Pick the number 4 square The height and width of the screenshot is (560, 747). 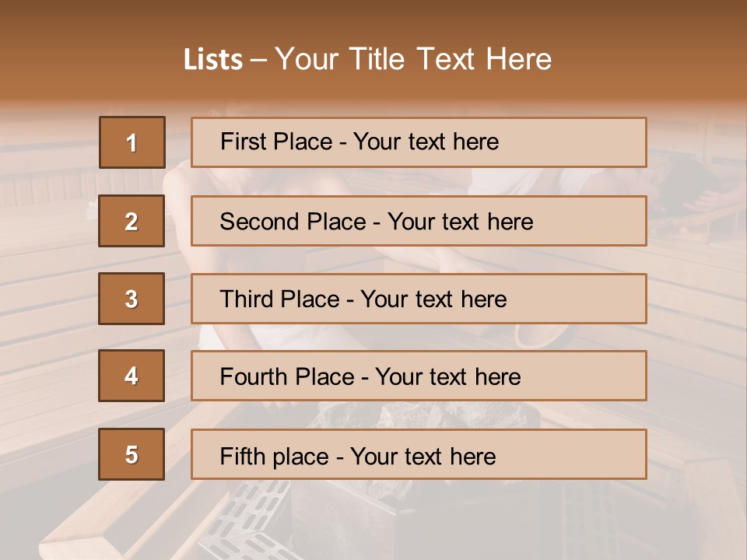click(132, 376)
